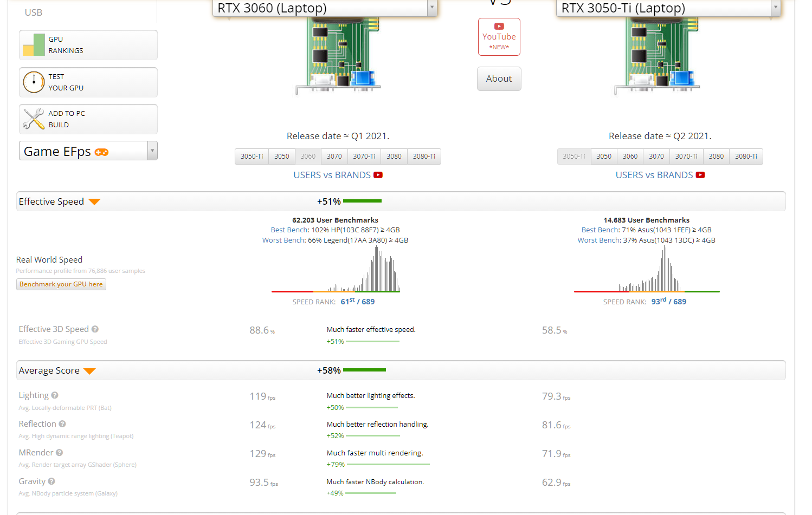Select 3070-Ti tab under RTX 3060
The width and height of the screenshot is (812, 515).
(x=364, y=157)
